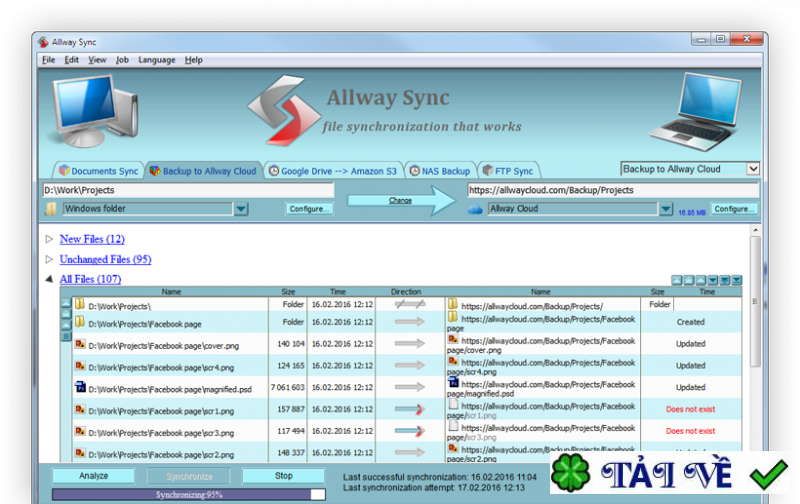Open the Job menu
800x504 pixels.
[x=122, y=60]
